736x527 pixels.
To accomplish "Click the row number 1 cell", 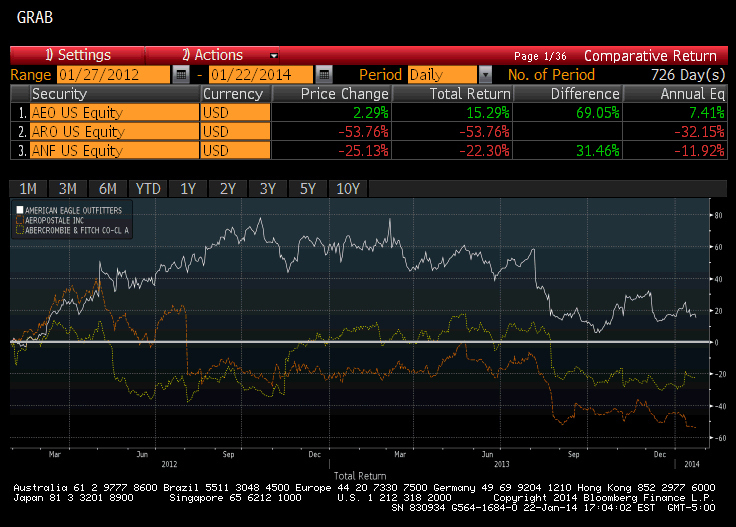I will click(x=20, y=113).
